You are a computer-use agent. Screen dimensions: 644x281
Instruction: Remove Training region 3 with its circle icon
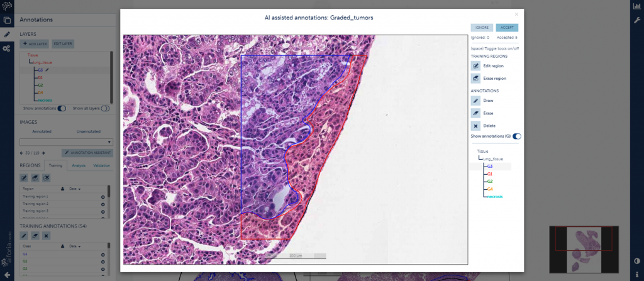(103, 211)
